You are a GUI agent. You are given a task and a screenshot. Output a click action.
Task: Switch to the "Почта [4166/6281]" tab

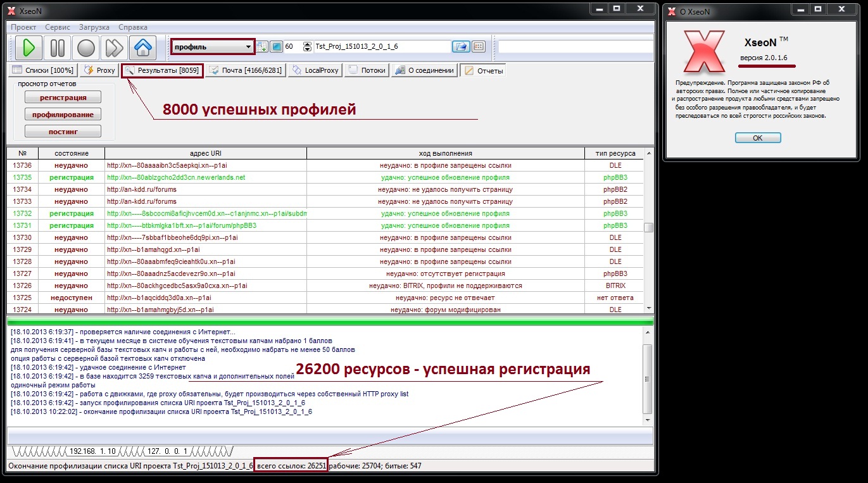[x=246, y=70]
